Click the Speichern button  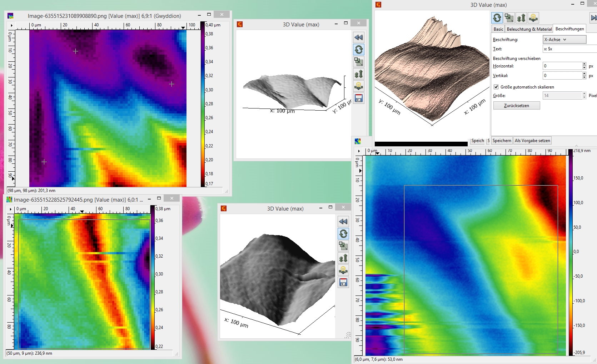[x=502, y=141]
